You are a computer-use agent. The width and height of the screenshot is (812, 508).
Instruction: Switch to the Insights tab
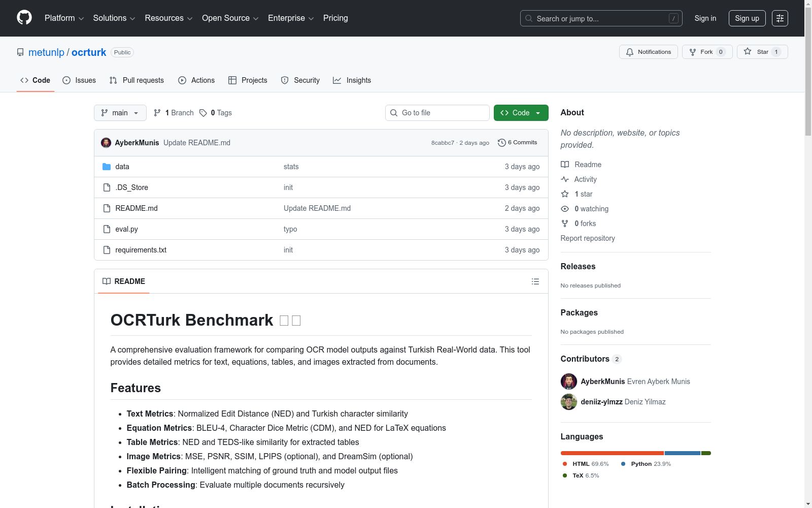pyautogui.click(x=352, y=80)
